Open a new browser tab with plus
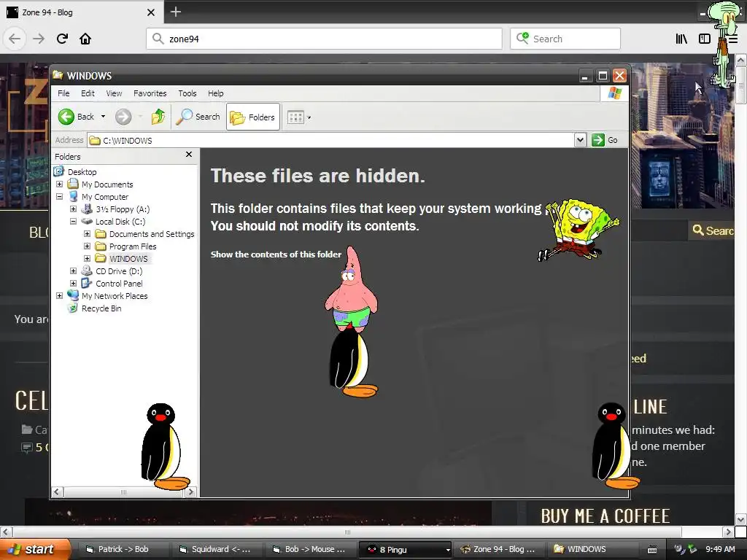 (x=176, y=12)
